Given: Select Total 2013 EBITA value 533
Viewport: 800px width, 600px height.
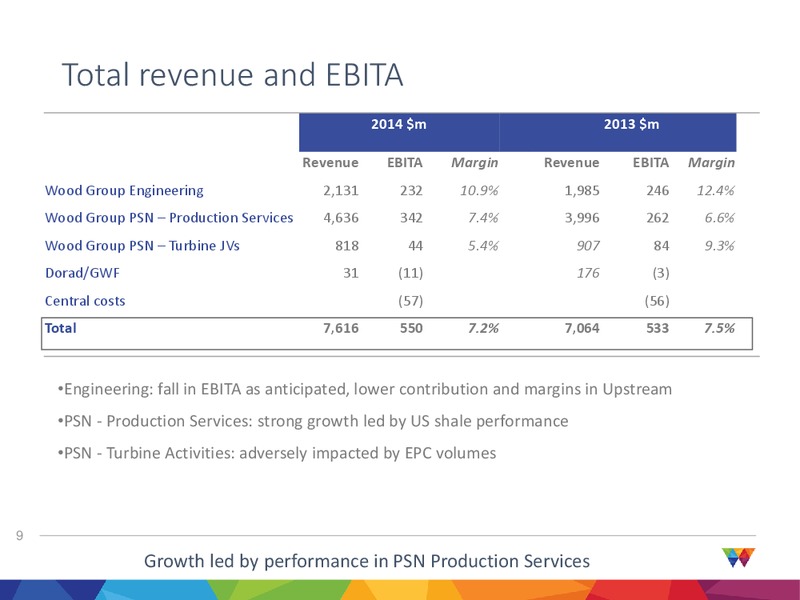Looking at the screenshot, I should 657,328.
